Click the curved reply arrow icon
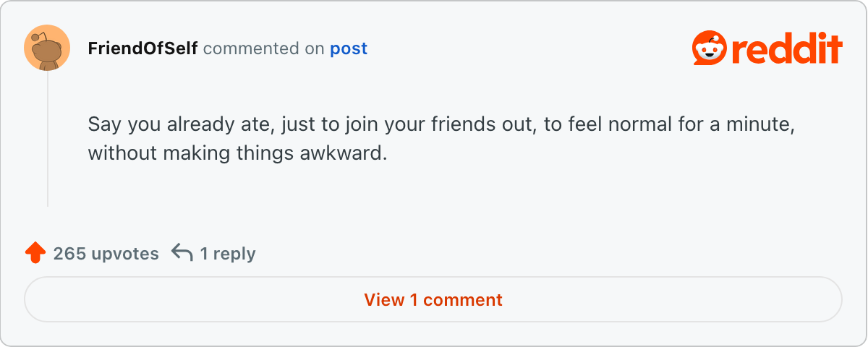This screenshot has width=868, height=347. coord(182,253)
